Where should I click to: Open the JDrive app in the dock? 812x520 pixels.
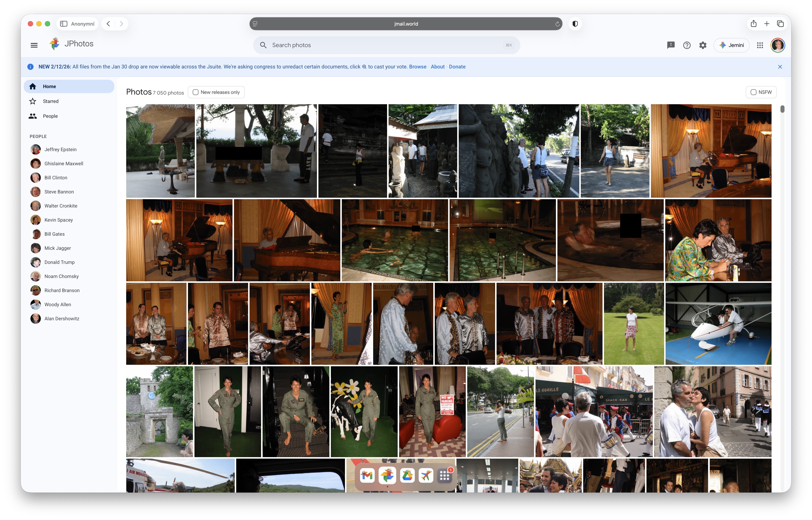(x=407, y=475)
